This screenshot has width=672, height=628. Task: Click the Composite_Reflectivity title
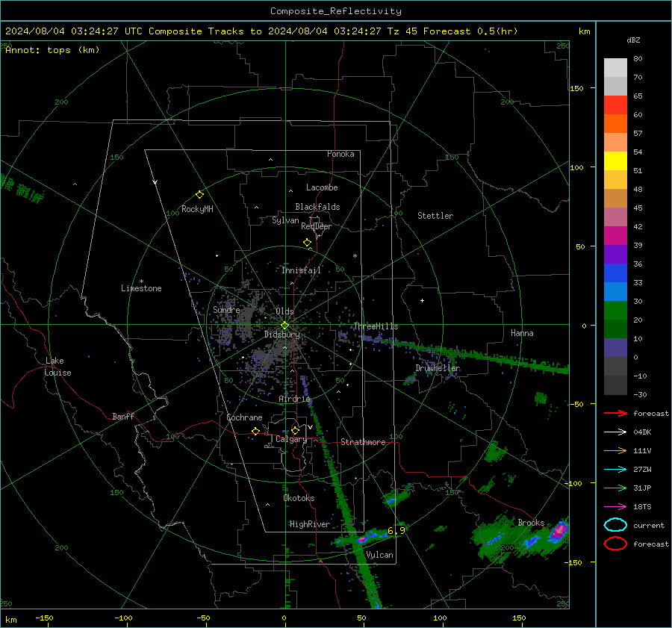tap(336, 11)
